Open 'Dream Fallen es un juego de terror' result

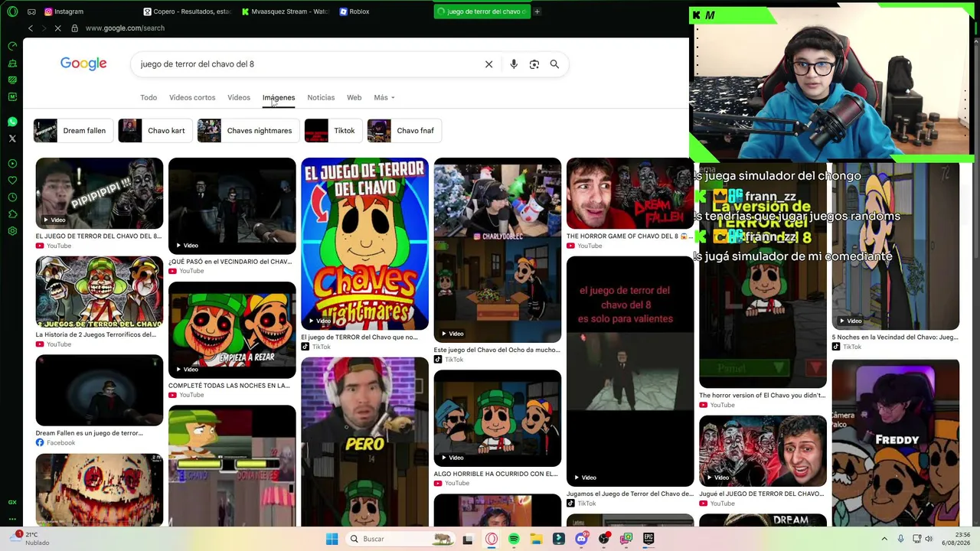(89, 433)
